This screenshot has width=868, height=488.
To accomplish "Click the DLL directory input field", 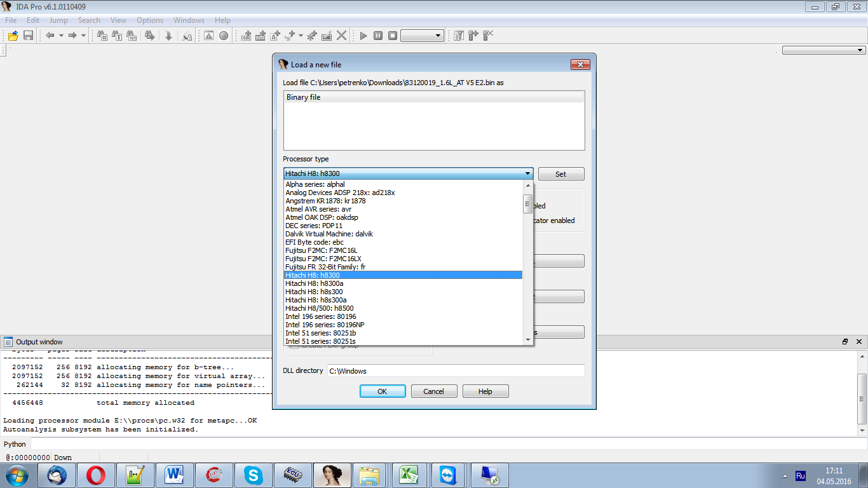I will [455, 371].
